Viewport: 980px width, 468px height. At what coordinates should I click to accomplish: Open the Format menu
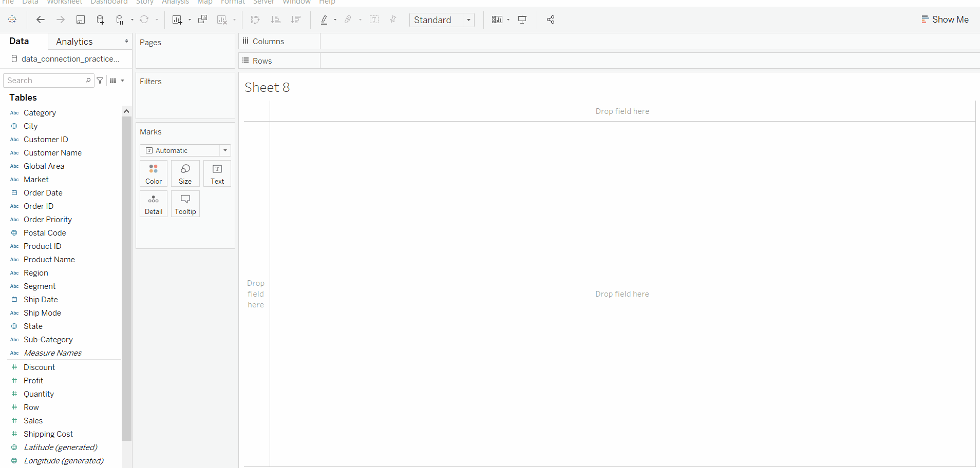click(x=233, y=2)
